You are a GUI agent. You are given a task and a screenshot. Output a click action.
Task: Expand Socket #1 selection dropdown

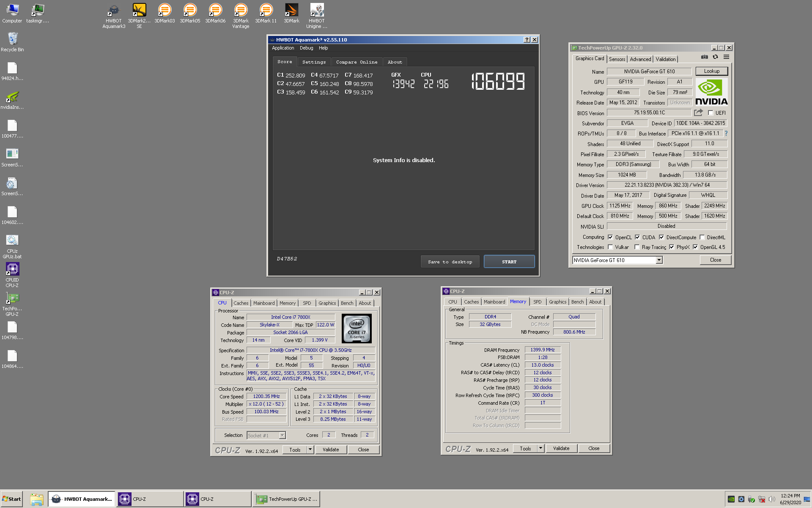(282, 435)
